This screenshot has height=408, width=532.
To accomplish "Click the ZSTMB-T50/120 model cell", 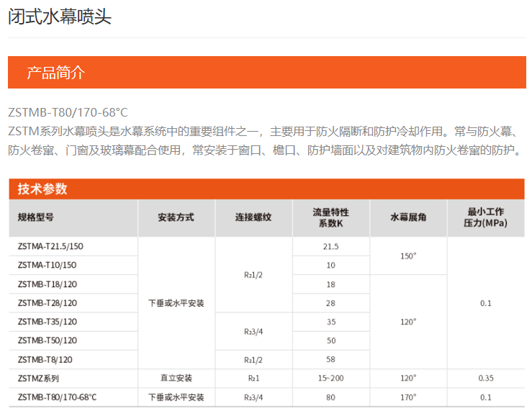I will (48, 340).
